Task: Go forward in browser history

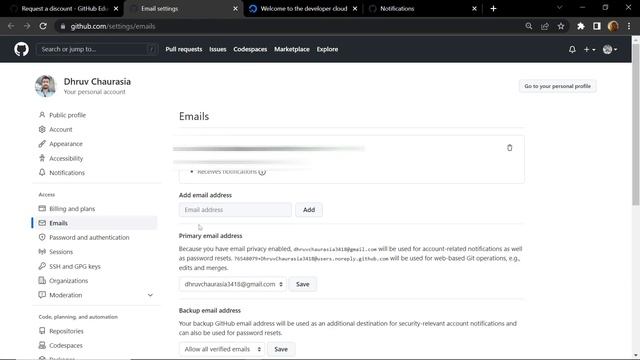Action: point(27,26)
